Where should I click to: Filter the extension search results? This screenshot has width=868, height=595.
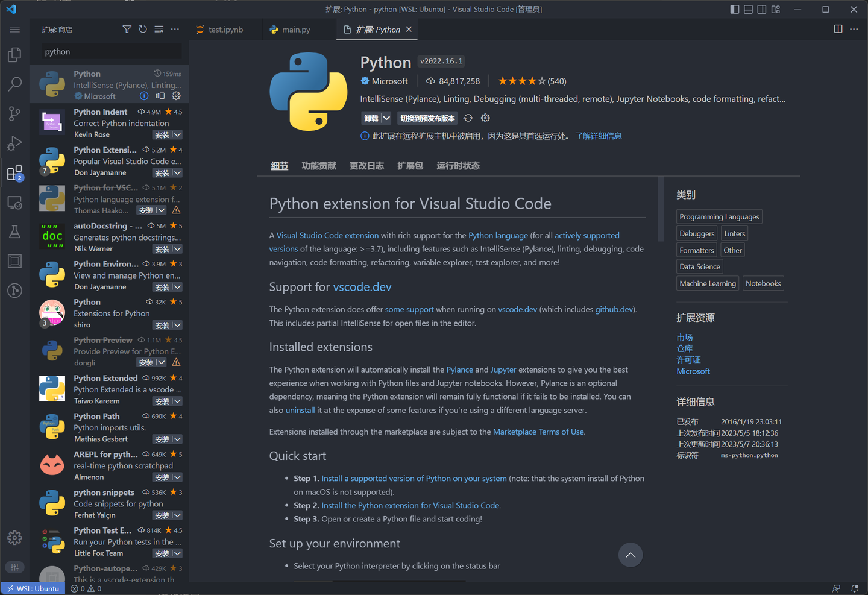click(x=127, y=28)
